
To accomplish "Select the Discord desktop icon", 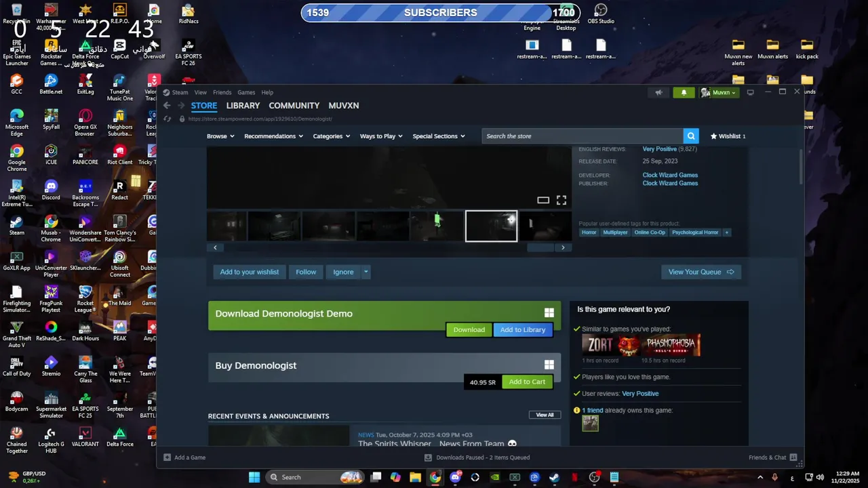I will coord(51,190).
